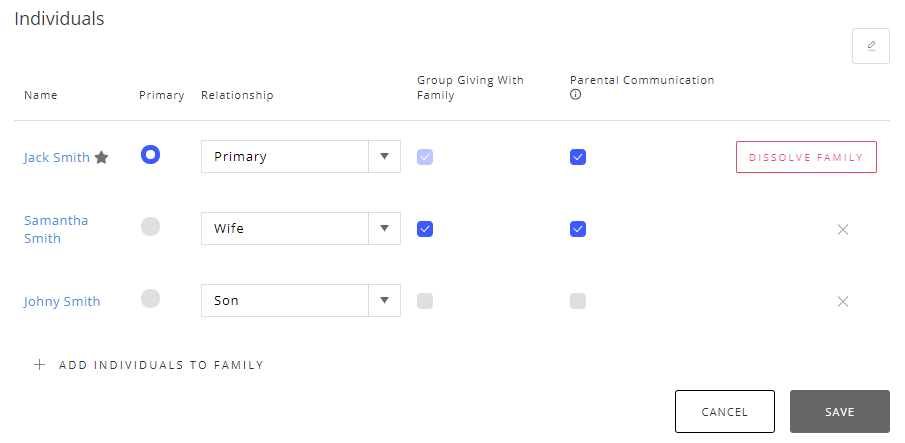Select Samantha Smith as primary
Viewport: 905px width, 443px height.
(x=150, y=227)
